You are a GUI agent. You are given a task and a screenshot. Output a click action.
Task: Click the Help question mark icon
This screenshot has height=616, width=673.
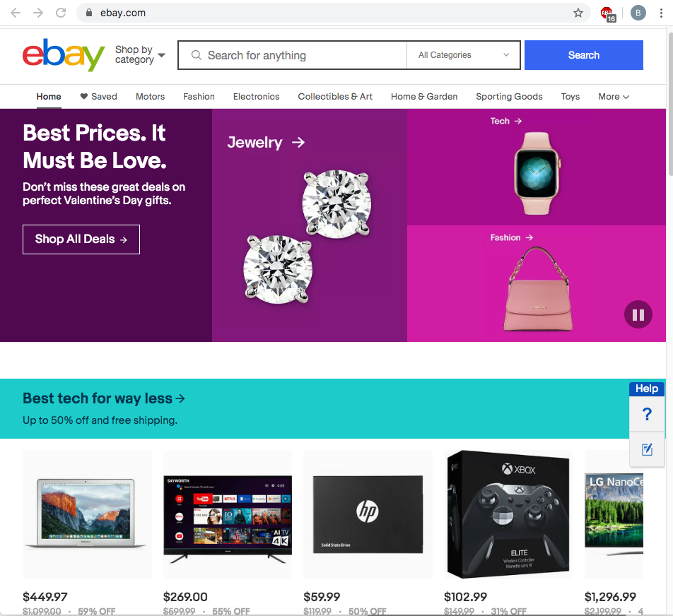click(x=646, y=415)
